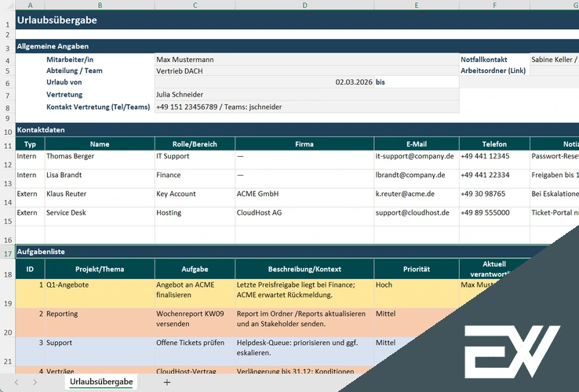Select the Sabine Keller emergency contact cell
This screenshot has height=392, width=579.
click(554, 60)
